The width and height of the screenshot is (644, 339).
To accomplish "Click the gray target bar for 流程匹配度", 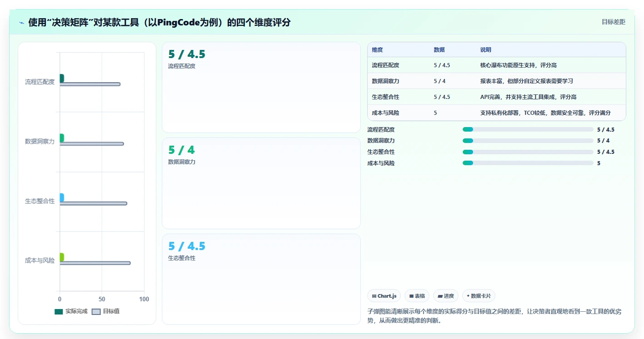I will coord(90,84).
